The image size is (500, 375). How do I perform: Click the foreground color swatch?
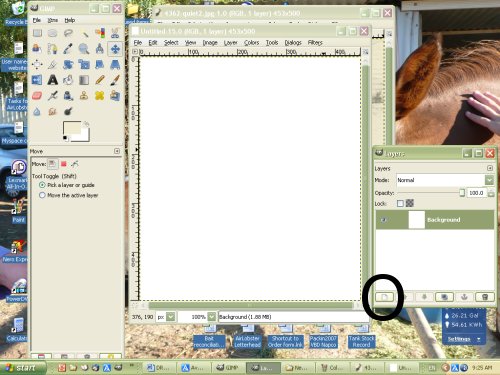click(x=72, y=128)
